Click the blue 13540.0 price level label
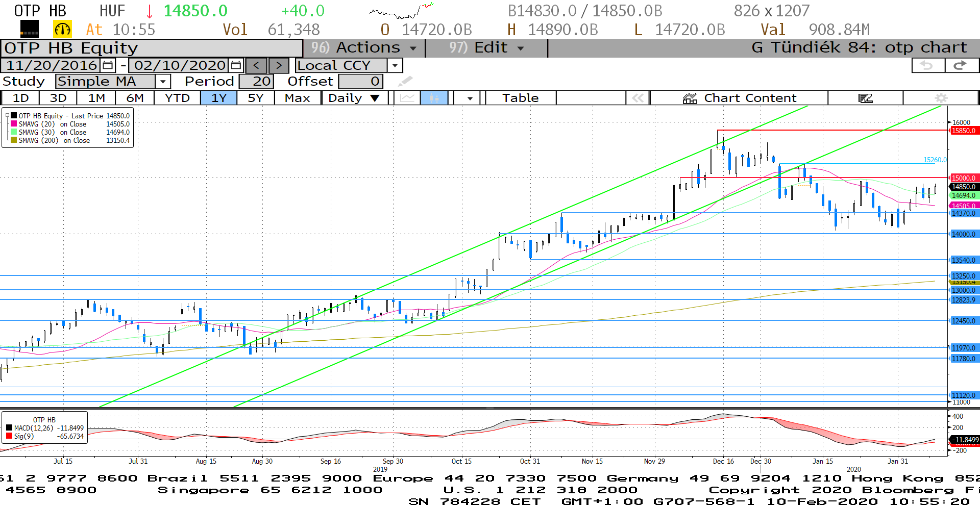The width and height of the screenshot is (980, 530). point(964,260)
